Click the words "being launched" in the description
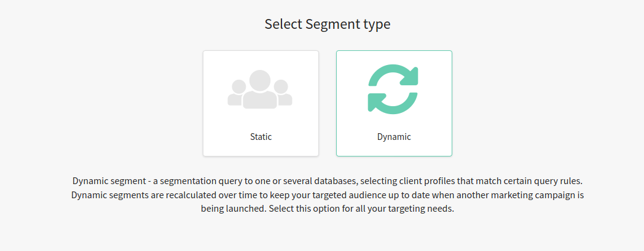This screenshot has width=644, height=251. (x=233, y=208)
